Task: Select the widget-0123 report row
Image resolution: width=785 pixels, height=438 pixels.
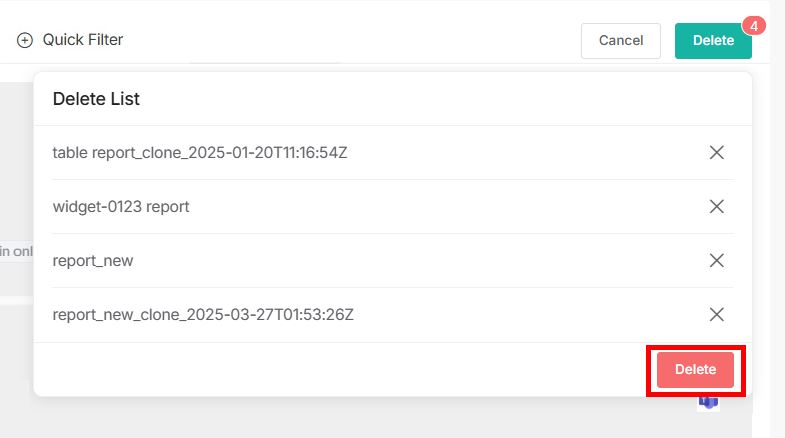Action: (x=121, y=207)
